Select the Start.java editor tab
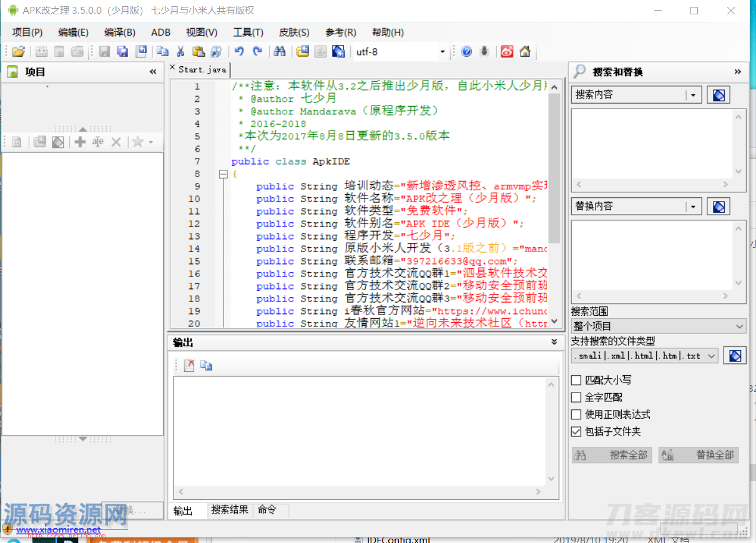 202,69
